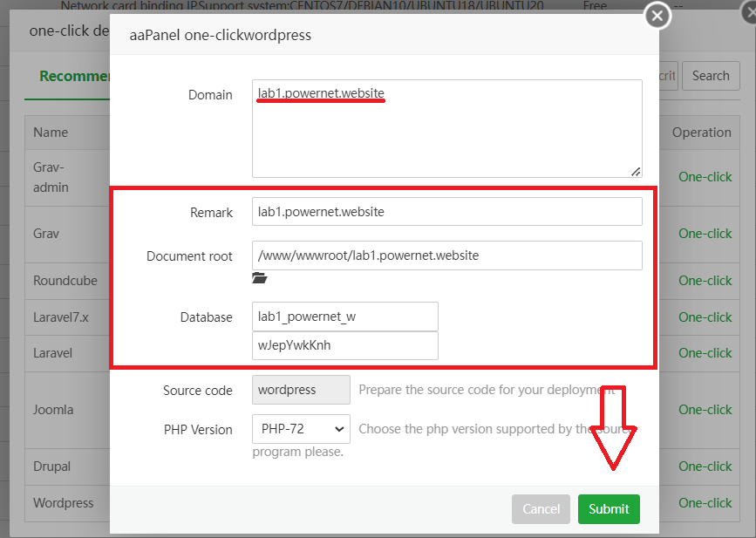Viewport: 756px width, 538px height.
Task: Focus the Remark input field
Action: point(446,212)
